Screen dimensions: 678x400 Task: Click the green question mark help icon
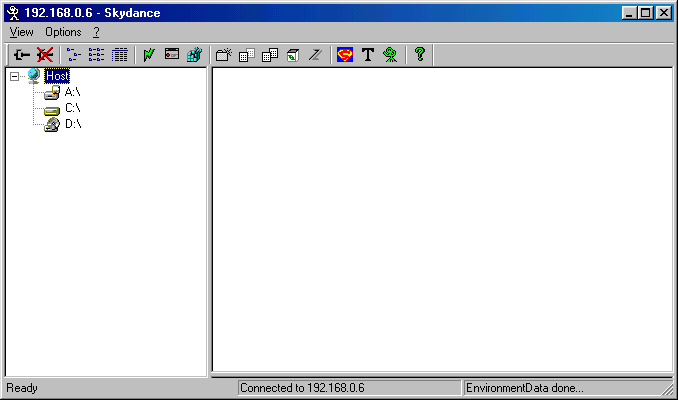click(x=420, y=55)
